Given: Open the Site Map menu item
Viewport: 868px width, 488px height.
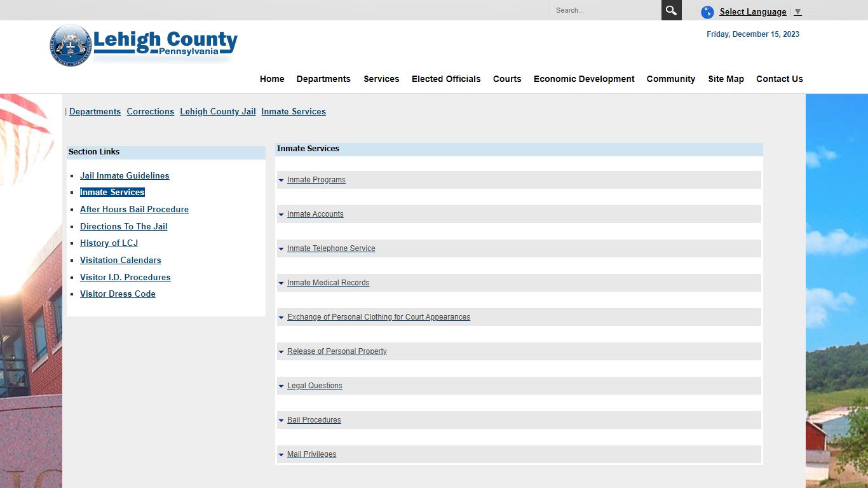Looking at the screenshot, I should click(726, 79).
